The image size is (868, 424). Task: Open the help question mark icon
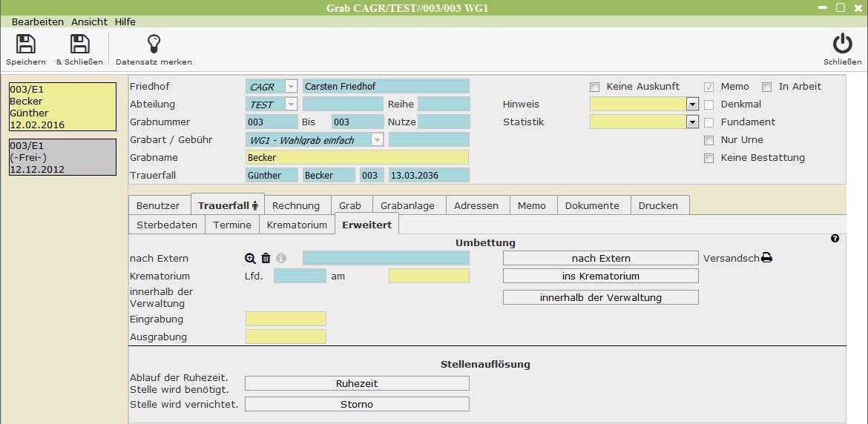click(835, 239)
